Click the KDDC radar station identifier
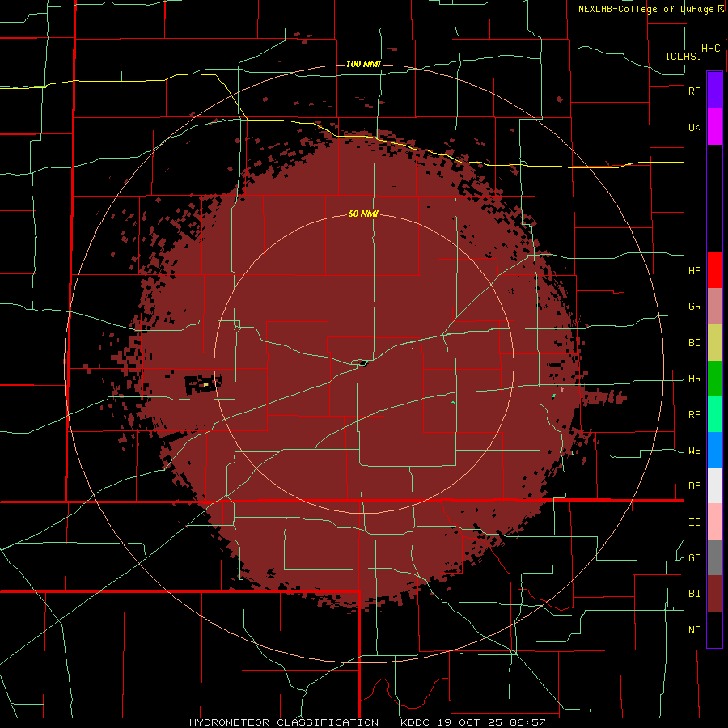728x728 pixels. coord(415,722)
